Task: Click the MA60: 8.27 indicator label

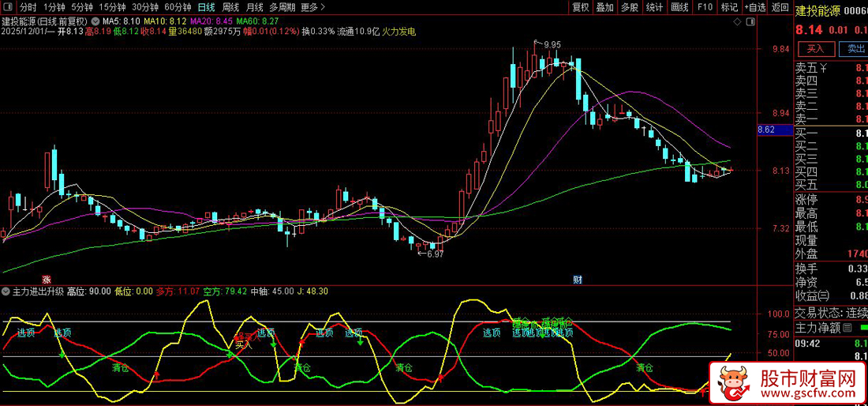Action: coord(257,21)
